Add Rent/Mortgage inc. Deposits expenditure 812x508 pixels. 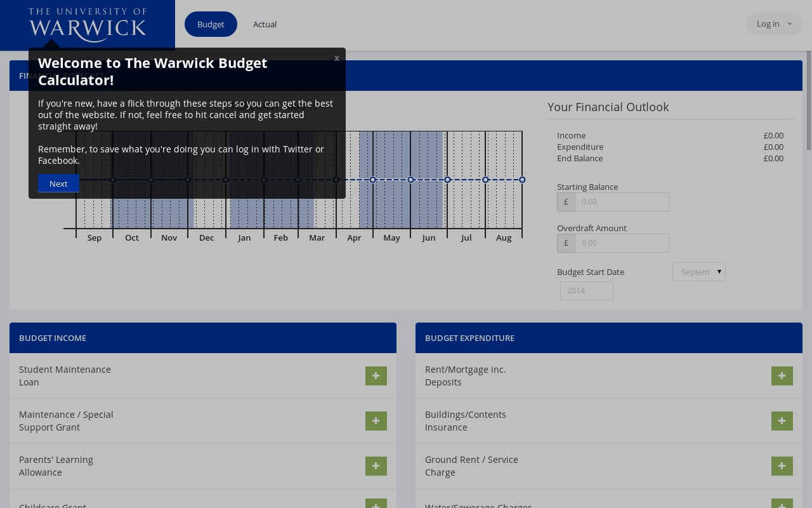pyautogui.click(x=782, y=376)
